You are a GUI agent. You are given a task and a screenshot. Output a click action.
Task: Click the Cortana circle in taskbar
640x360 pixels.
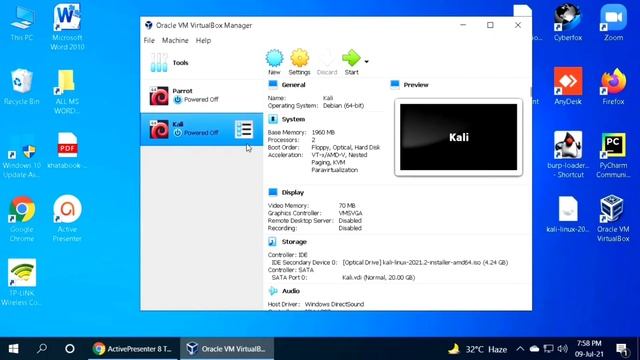click(70, 349)
